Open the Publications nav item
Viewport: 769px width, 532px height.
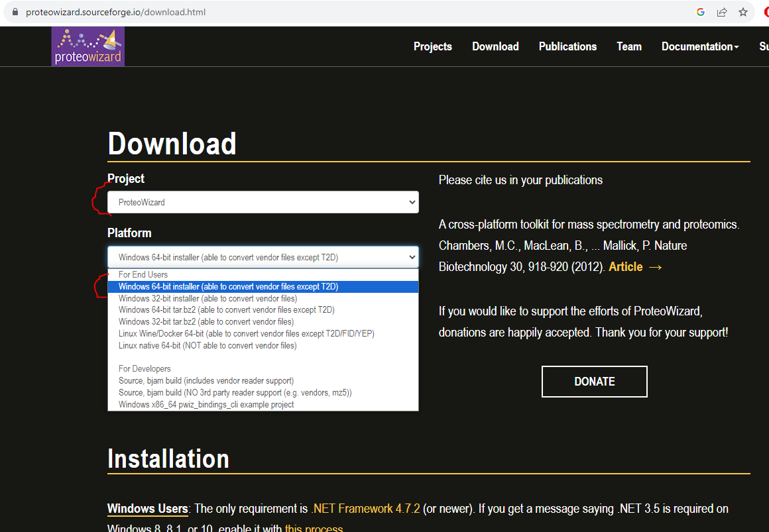pyautogui.click(x=567, y=46)
